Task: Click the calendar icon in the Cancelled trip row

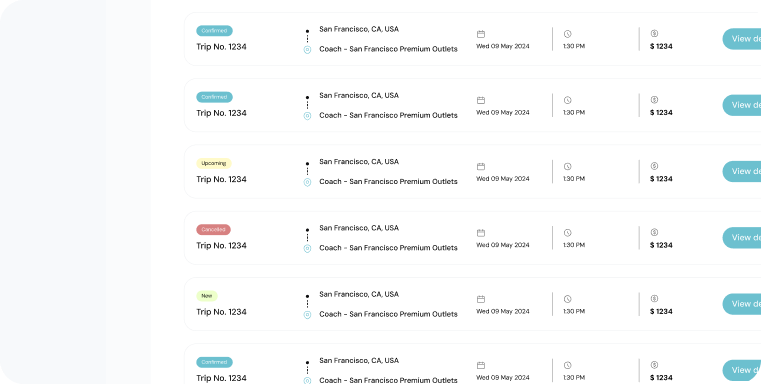Action: pyautogui.click(x=480, y=233)
